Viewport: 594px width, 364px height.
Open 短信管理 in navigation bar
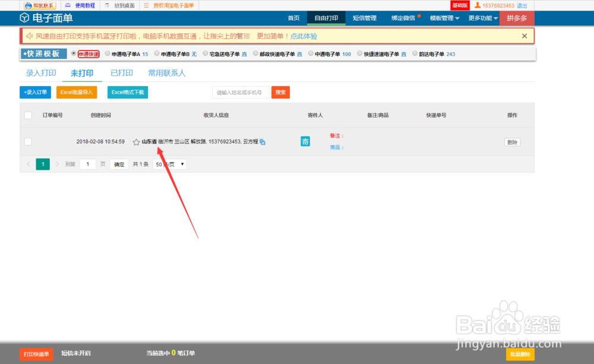click(x=365, y=18)
